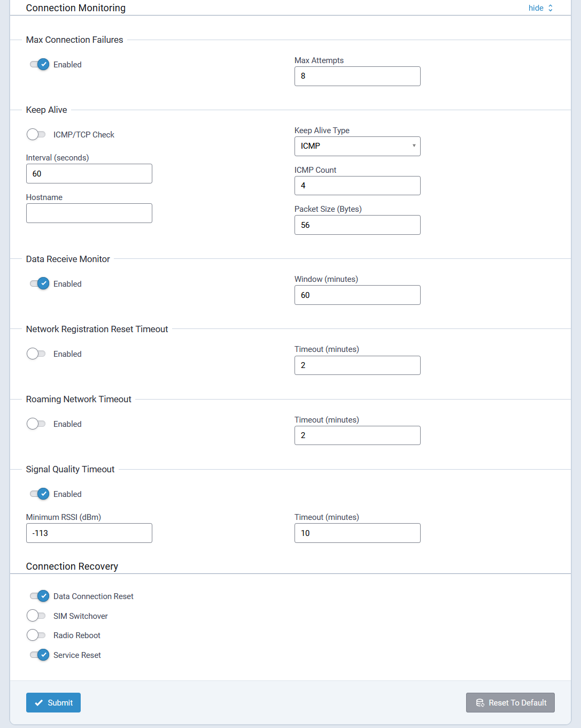581x728 pixels.
Task: Open the Keep Alive Type dropdown
Action: (357, 146)
